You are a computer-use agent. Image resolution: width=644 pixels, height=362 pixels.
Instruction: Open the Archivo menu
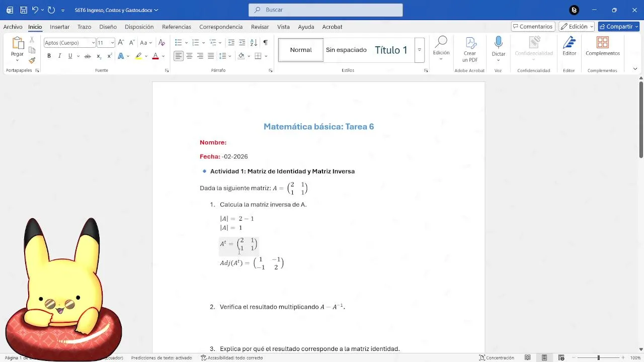[x=13, y=27]
